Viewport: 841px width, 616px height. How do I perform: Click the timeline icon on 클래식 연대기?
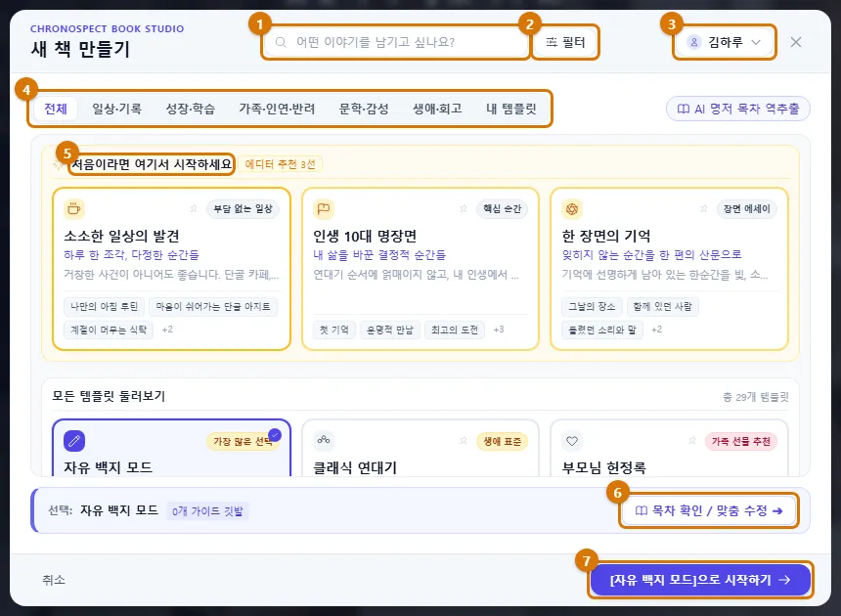(324, 440)
